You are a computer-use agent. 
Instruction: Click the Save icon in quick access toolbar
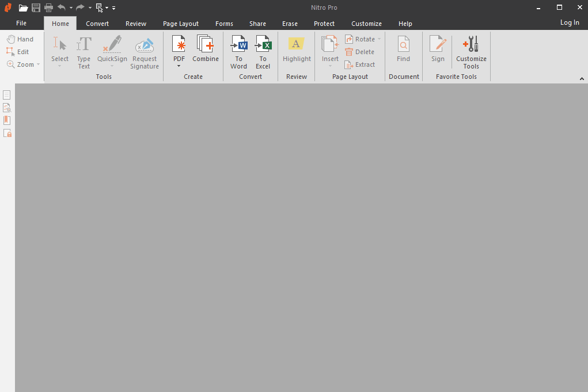click(x=36, y=8)
